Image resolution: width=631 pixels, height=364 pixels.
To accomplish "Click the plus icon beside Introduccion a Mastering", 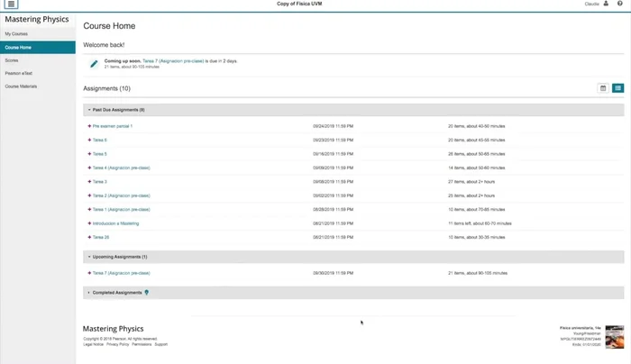I will 89,223.
